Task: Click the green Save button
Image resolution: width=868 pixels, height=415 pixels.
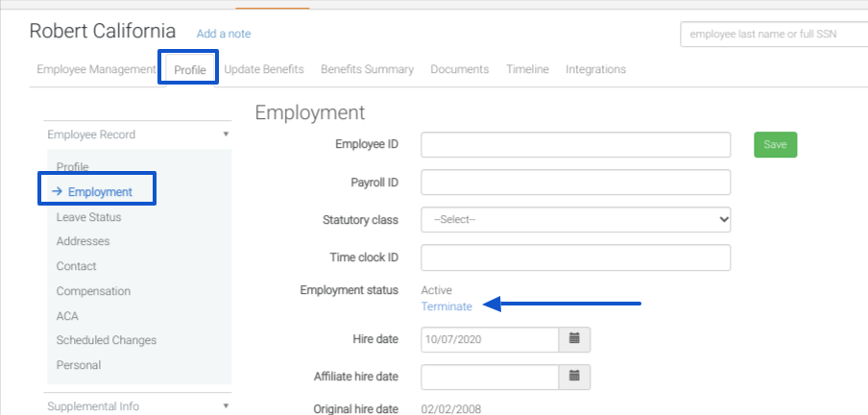Action: click(x=775, y=144)
